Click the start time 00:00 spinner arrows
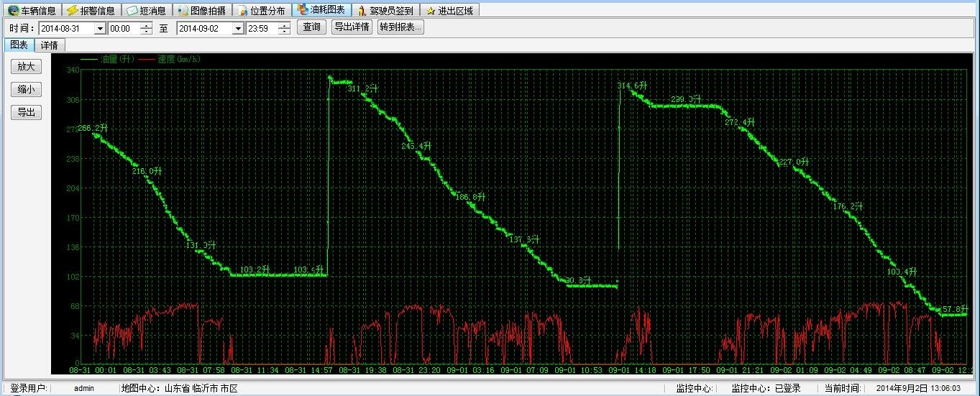This screenshot has width=980, height=396. tap(147, 28)
